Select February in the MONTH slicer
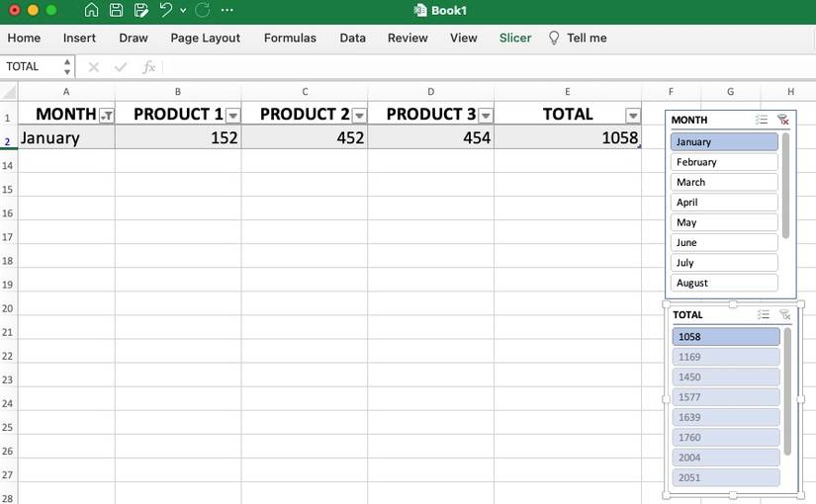Screen dimensions: 816x504 click(x=724, y=162)
